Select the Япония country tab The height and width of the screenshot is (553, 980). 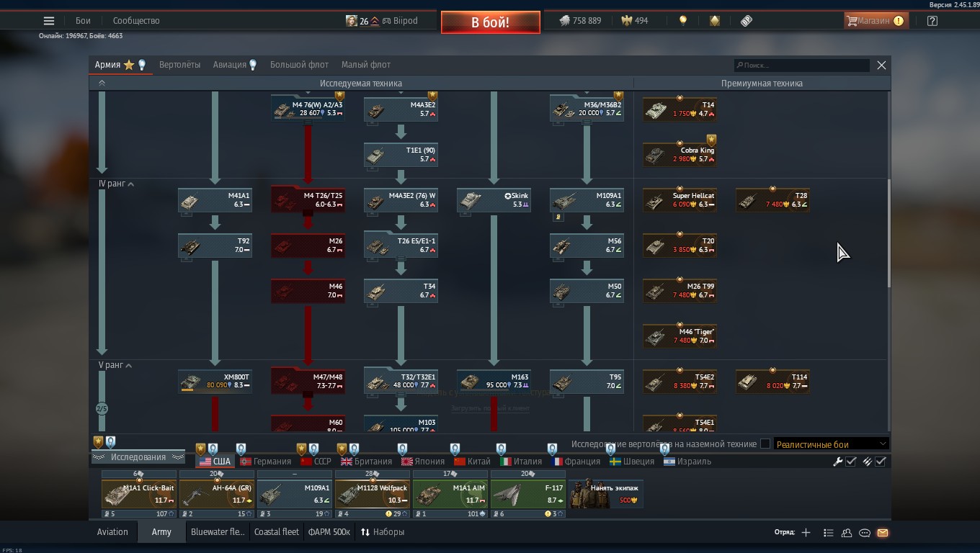pos(423,462)
